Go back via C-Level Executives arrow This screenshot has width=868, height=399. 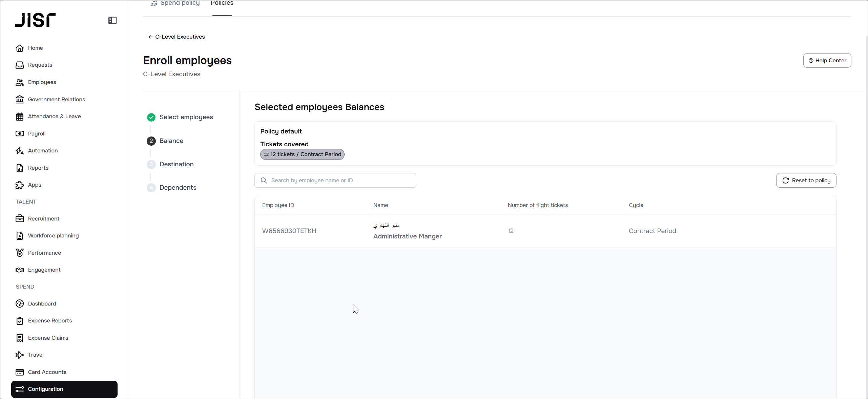150,37
